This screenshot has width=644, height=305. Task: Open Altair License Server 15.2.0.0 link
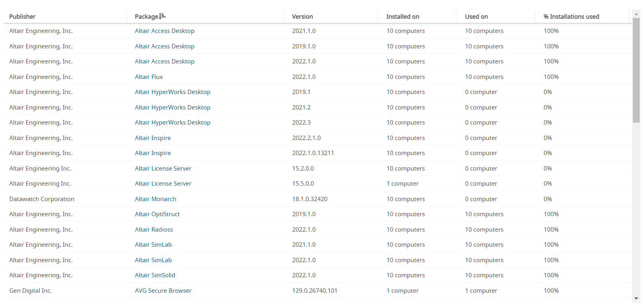coord(163,169)
